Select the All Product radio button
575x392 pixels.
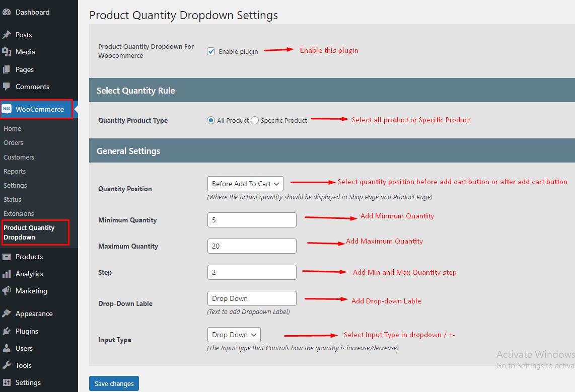coord(211,120)
